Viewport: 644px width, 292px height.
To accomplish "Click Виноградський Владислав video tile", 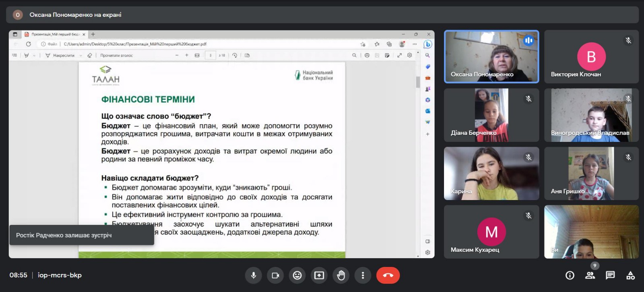I will coord(591,115).
